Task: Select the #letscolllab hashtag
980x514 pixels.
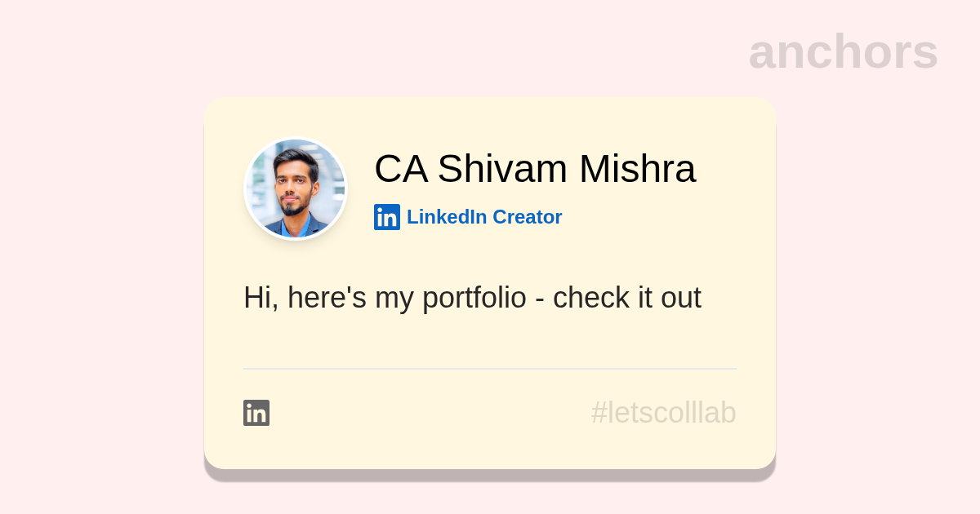Action: [x=663, y=413]
